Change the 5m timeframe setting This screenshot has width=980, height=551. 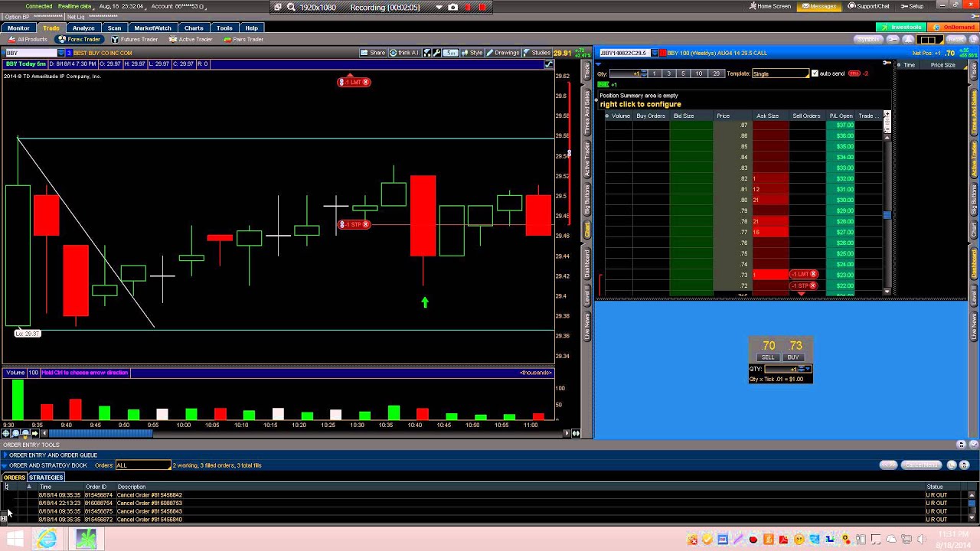point(451,53)
